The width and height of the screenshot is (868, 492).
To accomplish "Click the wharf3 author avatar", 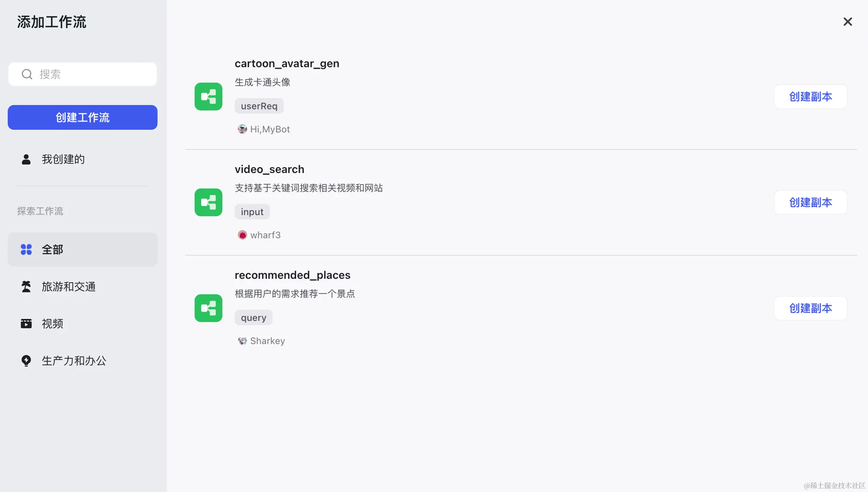I will tap(242, 235).
